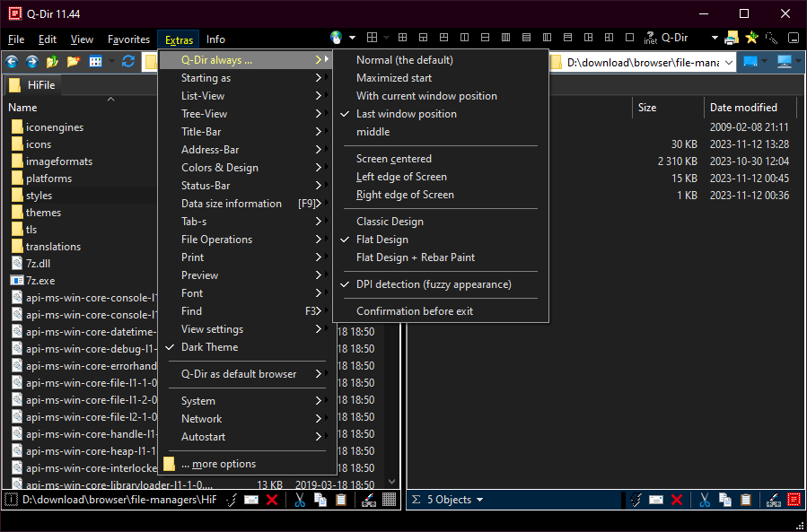Screen dimensions: 807x532
Task: Select the Flat Design option
Action: click(x=382, y=240)
